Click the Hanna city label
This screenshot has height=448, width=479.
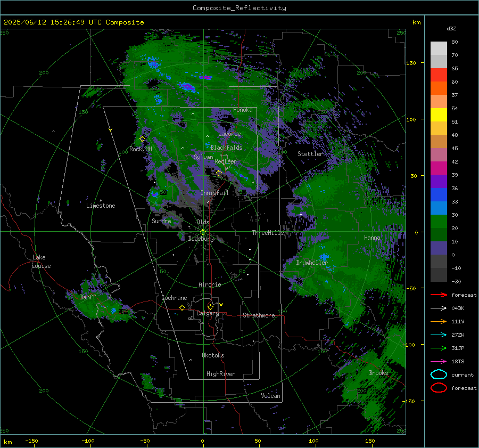point(372,238)
